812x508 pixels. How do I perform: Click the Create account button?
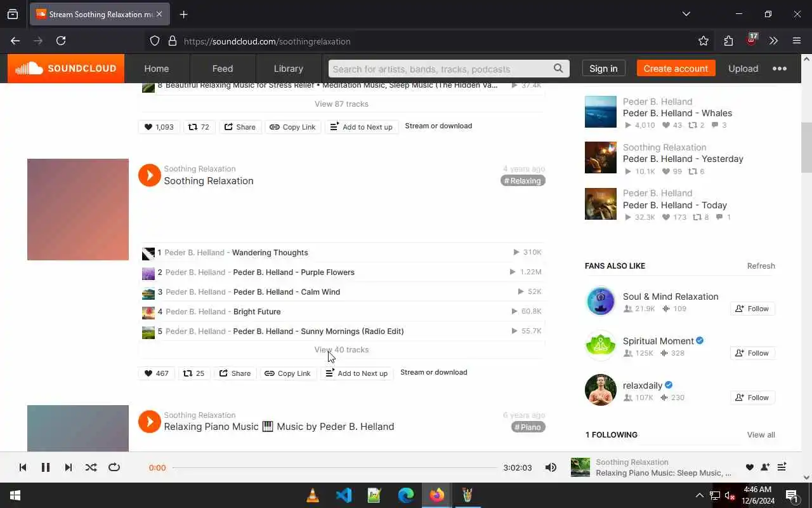click(x=676, y=69)
